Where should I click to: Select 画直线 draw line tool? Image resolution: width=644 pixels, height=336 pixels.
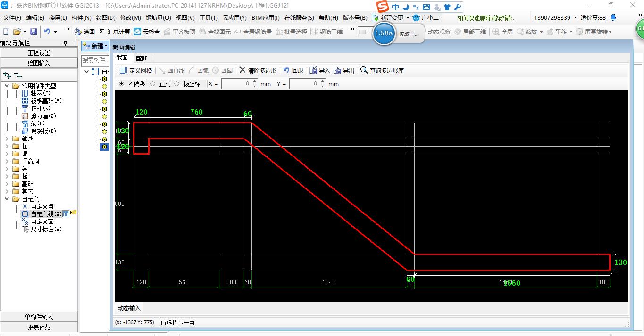tap(171, 70)
